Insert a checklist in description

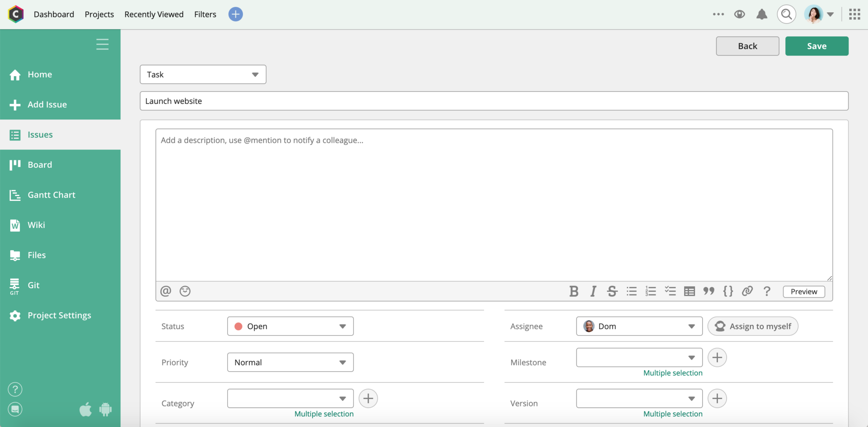[x=670, y=291]
